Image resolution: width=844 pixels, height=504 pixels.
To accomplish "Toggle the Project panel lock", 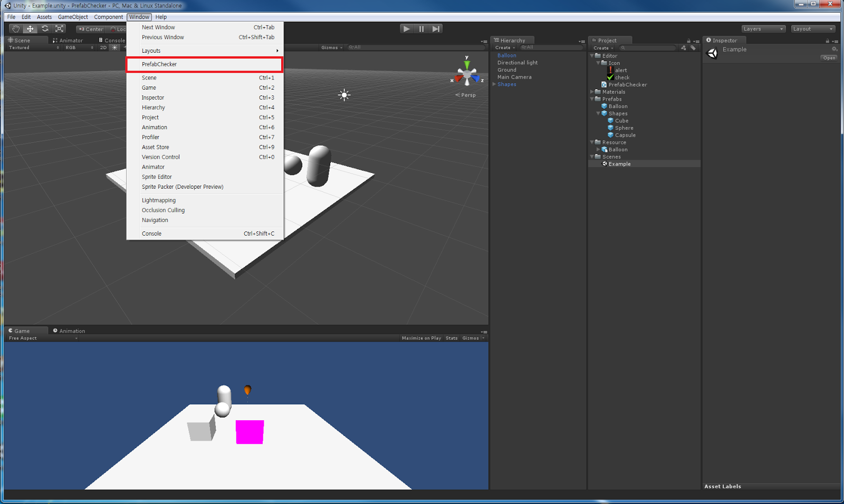I will coord(688,41).
